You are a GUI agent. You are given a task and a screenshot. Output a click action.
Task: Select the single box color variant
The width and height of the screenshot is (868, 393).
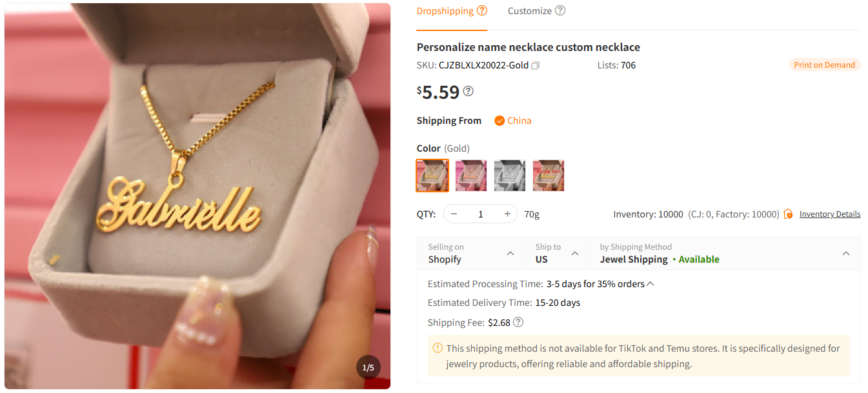pos(549,175)
